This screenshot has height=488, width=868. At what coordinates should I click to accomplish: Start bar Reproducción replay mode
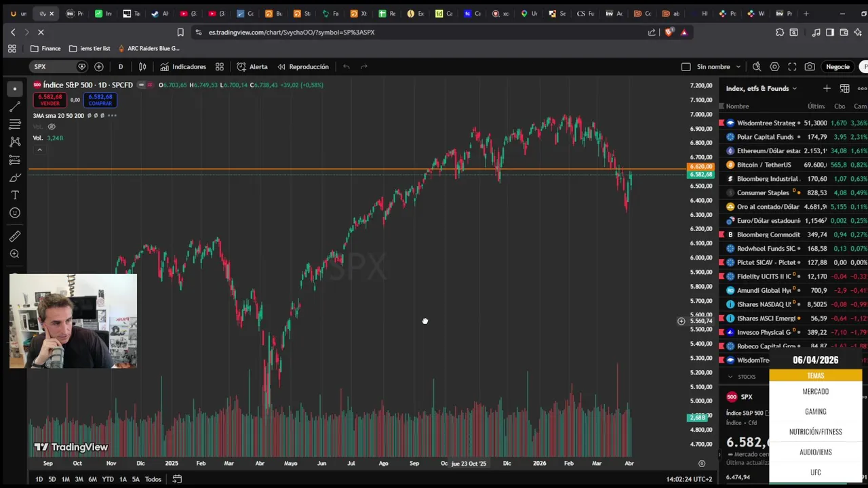pyautogui.click(x=303, y=66)
